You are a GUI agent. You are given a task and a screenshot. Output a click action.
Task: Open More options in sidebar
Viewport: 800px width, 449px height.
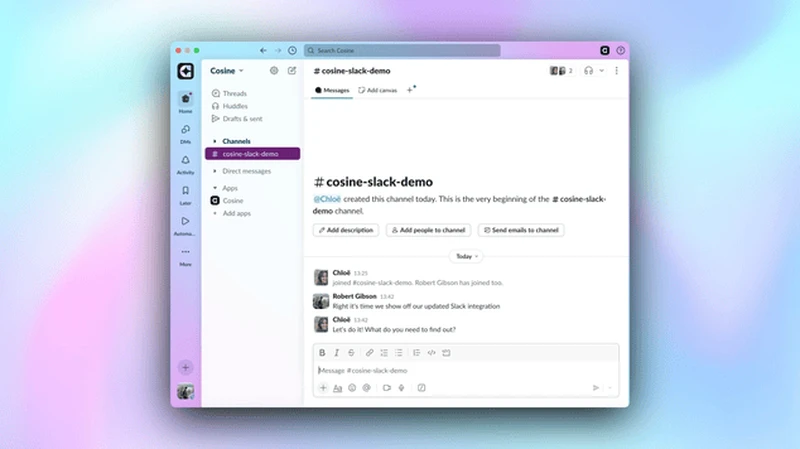(186, 256)
